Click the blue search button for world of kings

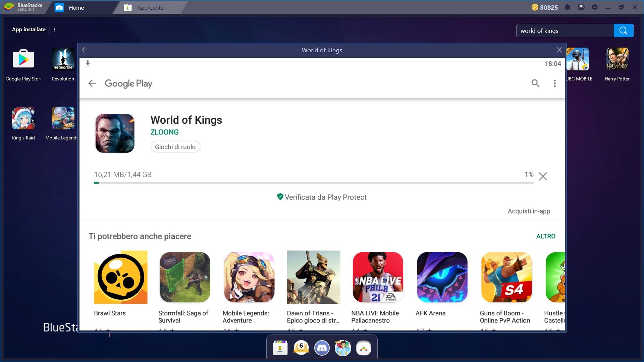point(624,31)
